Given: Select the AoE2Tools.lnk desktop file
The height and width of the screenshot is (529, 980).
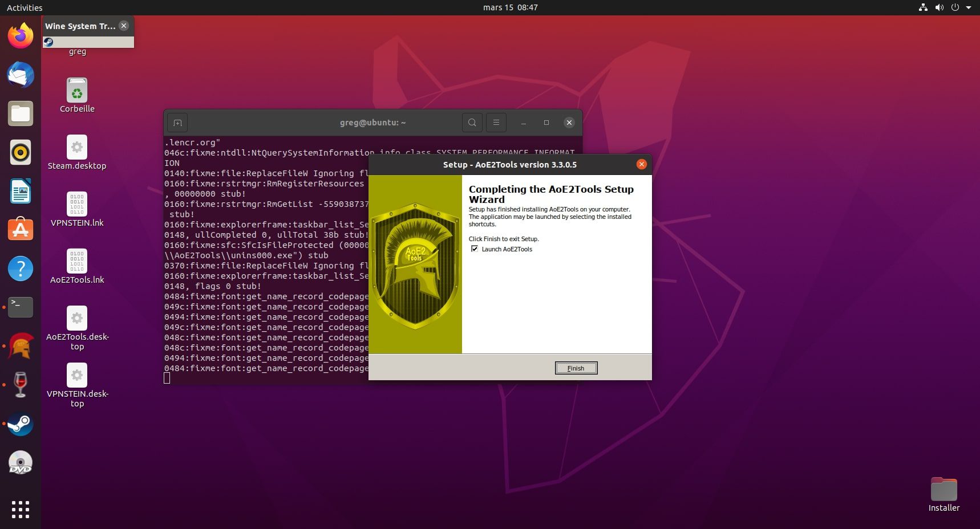Looking at the screenshot, I should 77,266.
